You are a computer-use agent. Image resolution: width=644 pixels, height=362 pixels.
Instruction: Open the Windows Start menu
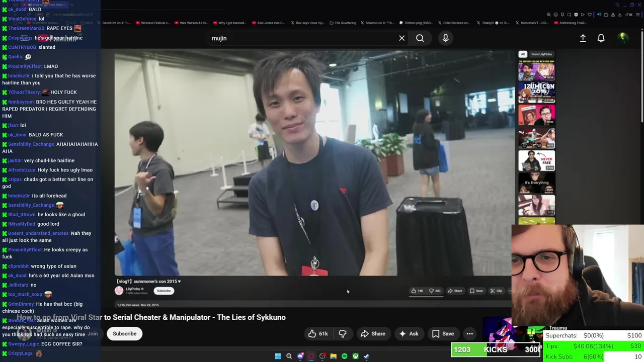[x=278, y=356]
